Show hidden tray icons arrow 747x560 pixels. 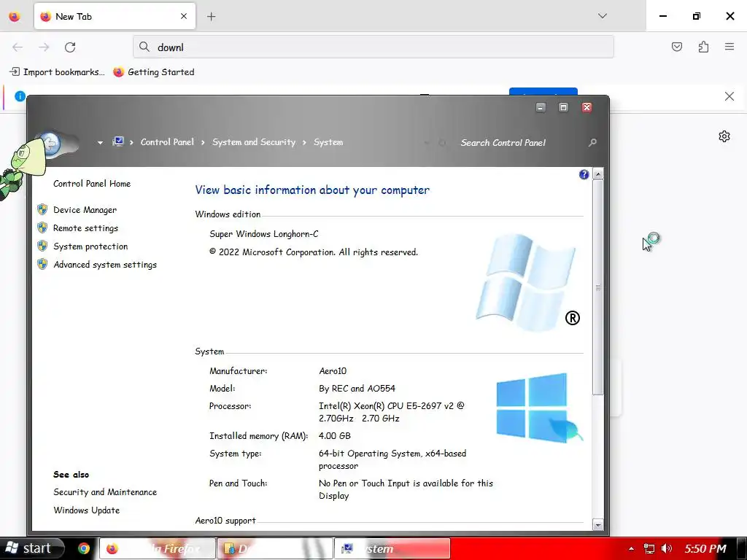(x=631, y=549)
